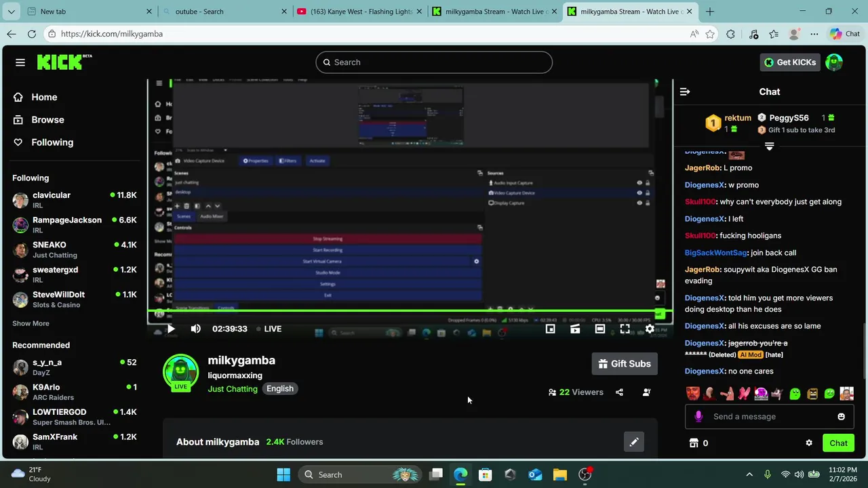
Task: Add page to favorites star
Action: tap(710, 34)
